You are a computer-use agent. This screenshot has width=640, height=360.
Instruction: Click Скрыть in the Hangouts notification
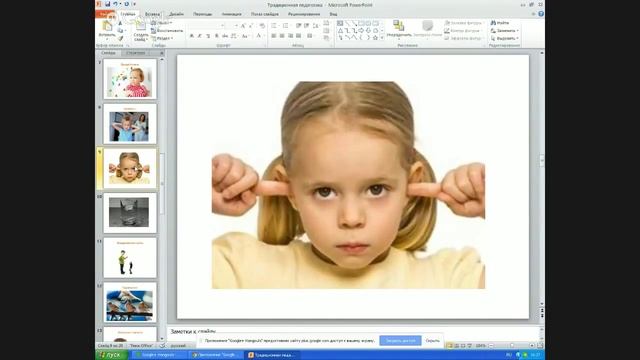point(433,340)
